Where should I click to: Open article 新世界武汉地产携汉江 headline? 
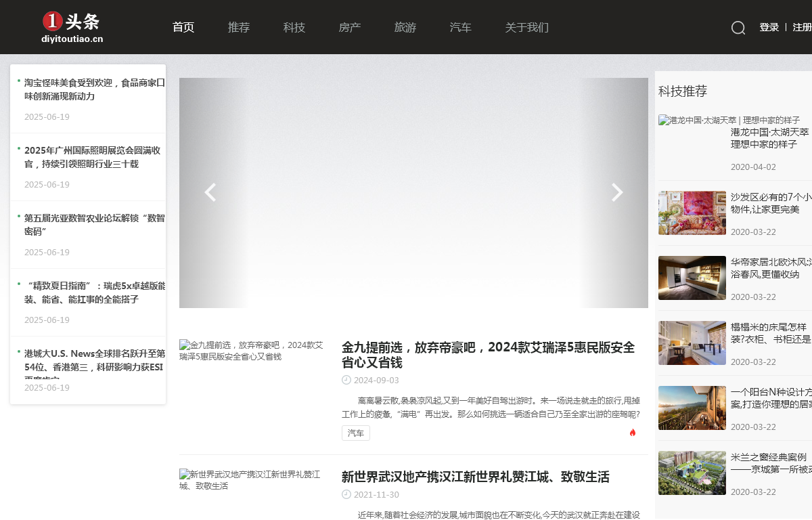point(476,477)
